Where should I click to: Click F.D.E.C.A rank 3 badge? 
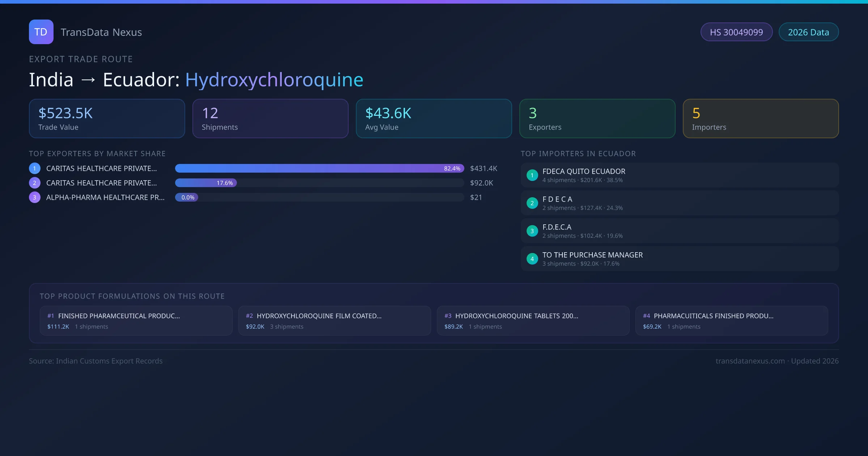coord(532,231)
